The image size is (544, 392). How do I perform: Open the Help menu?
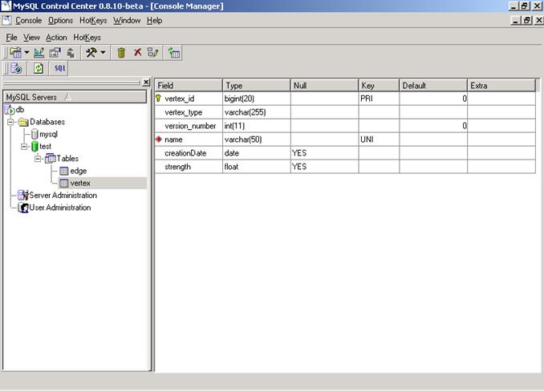point(154,21)
